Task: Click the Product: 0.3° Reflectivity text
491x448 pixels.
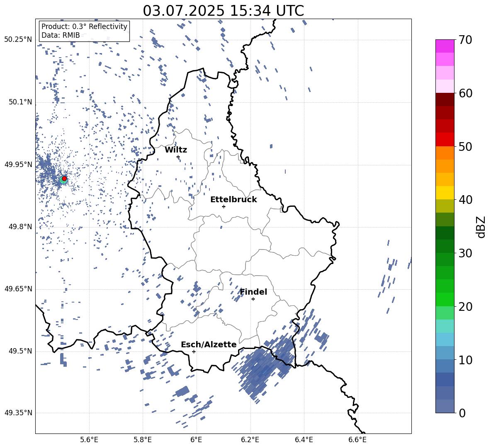Action: pyautogui.click(x=84, y=27)
